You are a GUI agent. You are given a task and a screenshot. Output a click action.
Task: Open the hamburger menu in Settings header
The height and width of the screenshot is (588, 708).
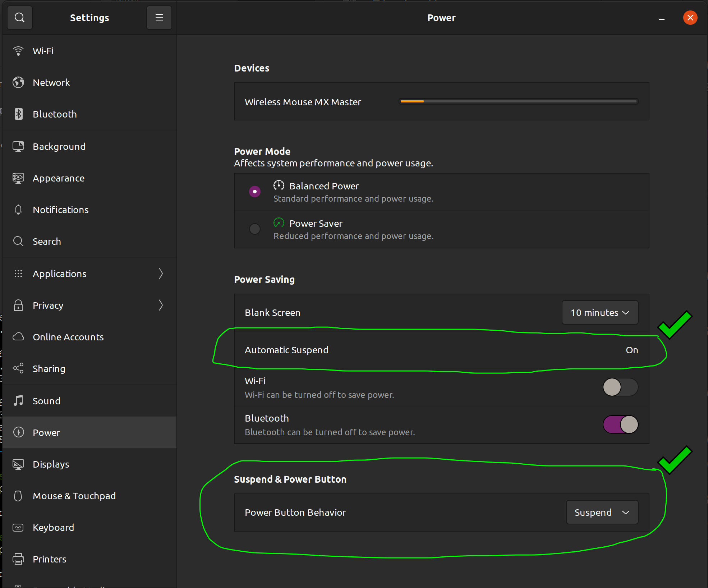pyautogui.click(x=159, y=18)
